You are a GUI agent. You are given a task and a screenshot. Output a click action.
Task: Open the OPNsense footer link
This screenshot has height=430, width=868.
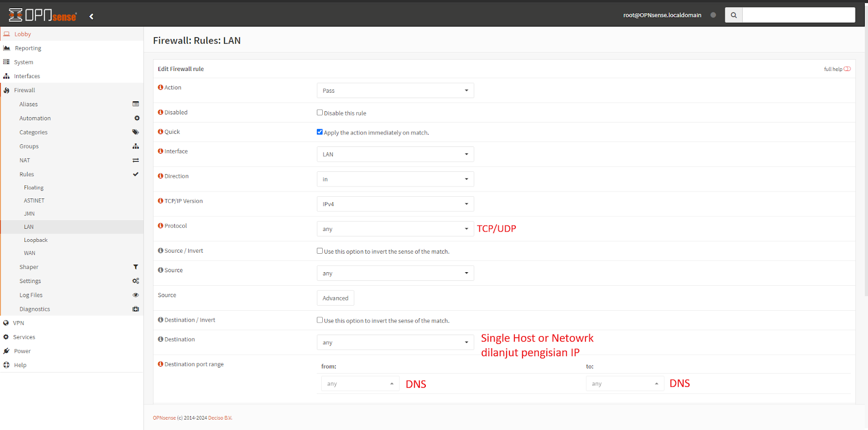164,418
